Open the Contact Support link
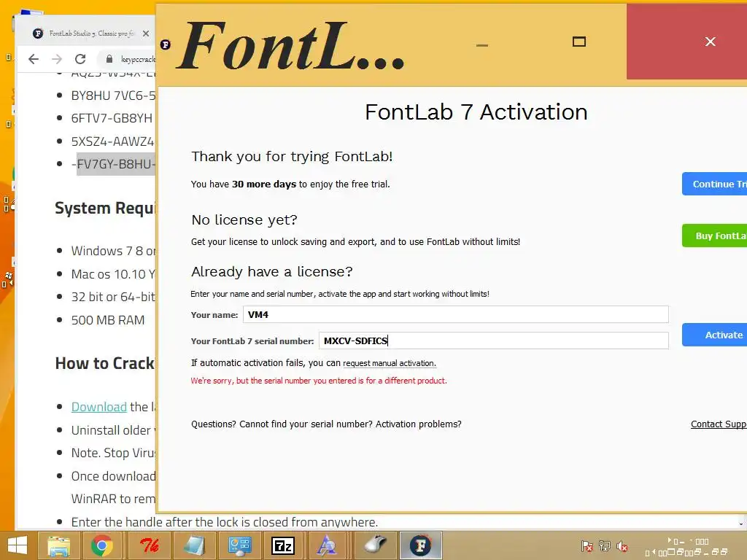This screenshot has width=747, height=560. coord(719,424)
